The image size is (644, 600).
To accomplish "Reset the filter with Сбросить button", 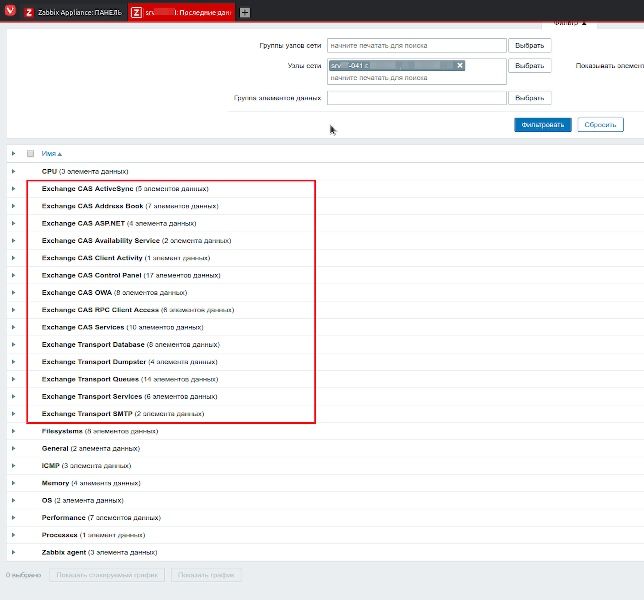I will pyautogui.click(x=600, y=125).
